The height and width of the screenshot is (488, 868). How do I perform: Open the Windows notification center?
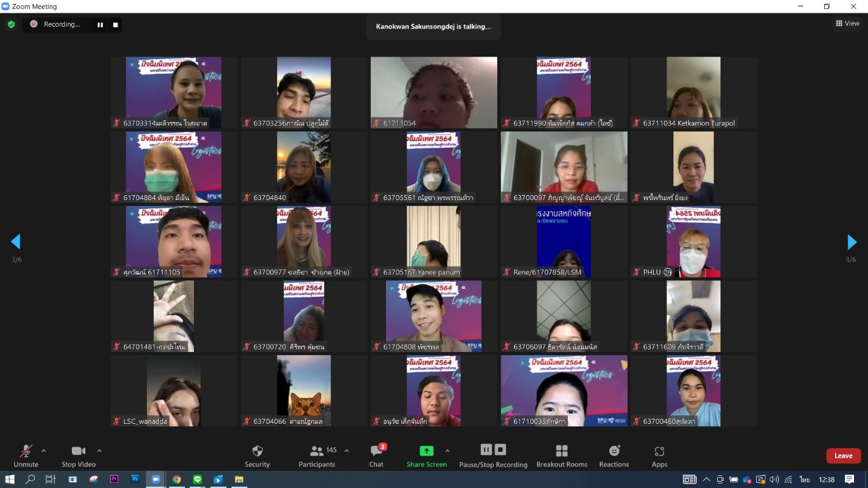pos(850,479)
